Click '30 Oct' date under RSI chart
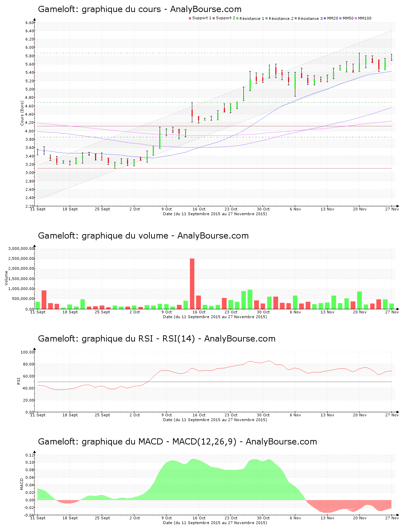The image size is (412, 532). [263, 415]
